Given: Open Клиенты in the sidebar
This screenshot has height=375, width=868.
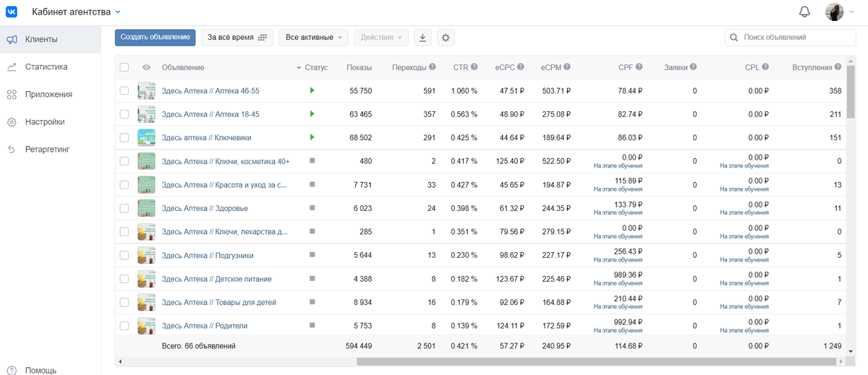Looking at the screenshot, I should click(50, 39).
